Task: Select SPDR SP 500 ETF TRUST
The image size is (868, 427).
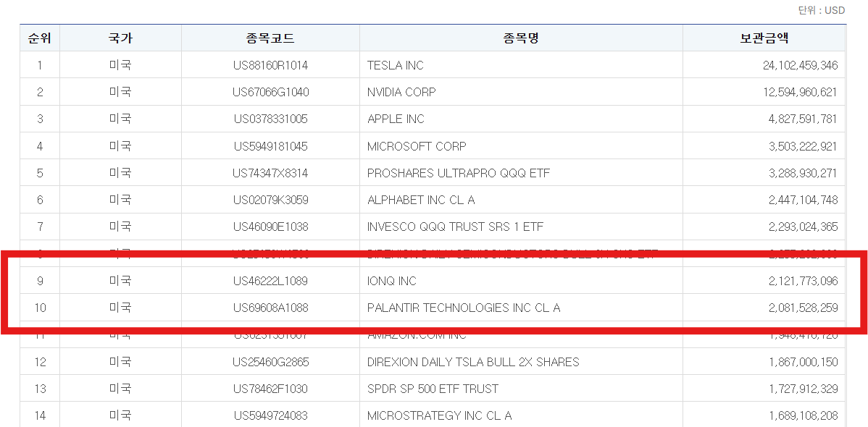Action: pos(433,389)
